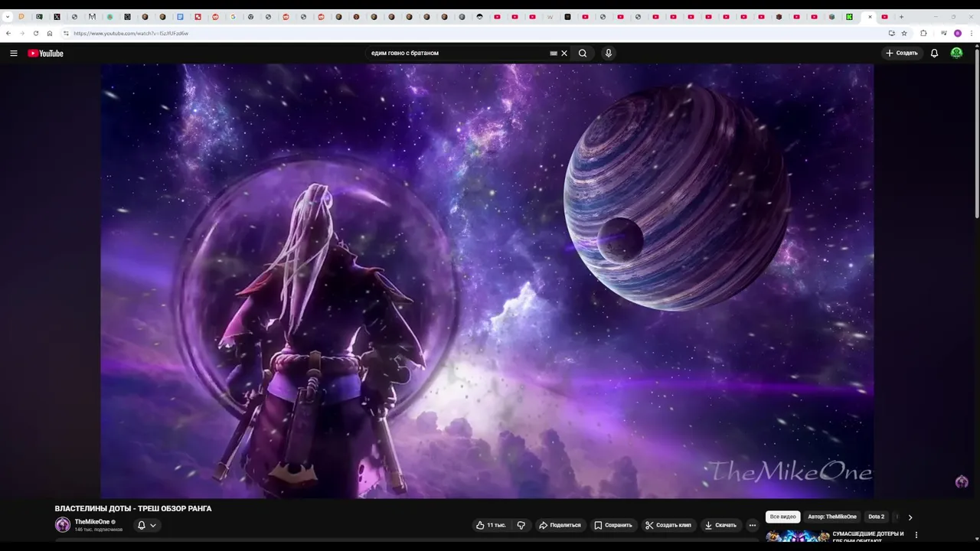Open the Extensions puzzle icon

(923, 33)
